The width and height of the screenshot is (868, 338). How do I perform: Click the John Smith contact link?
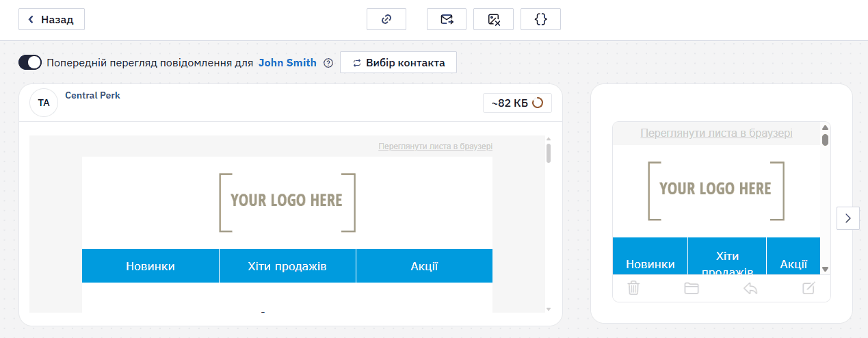(287, 63)
